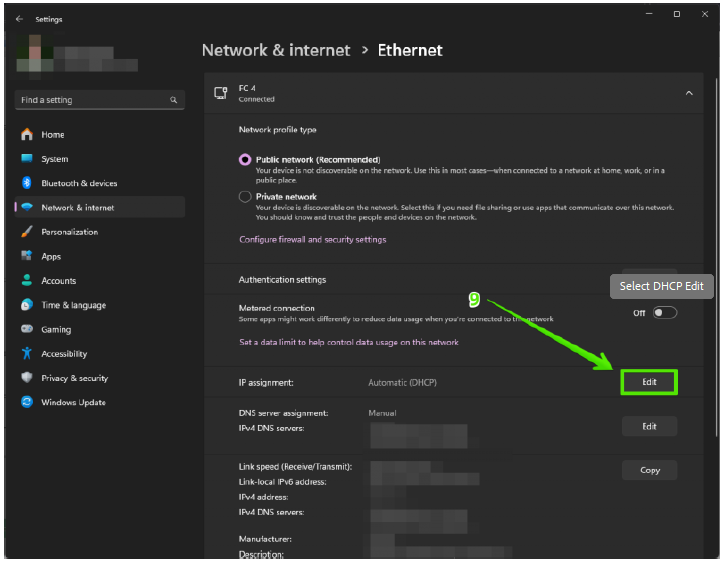This screenshot has height=563, width=724.
Task: Open the Personalization brush icon
Action: 27,232
